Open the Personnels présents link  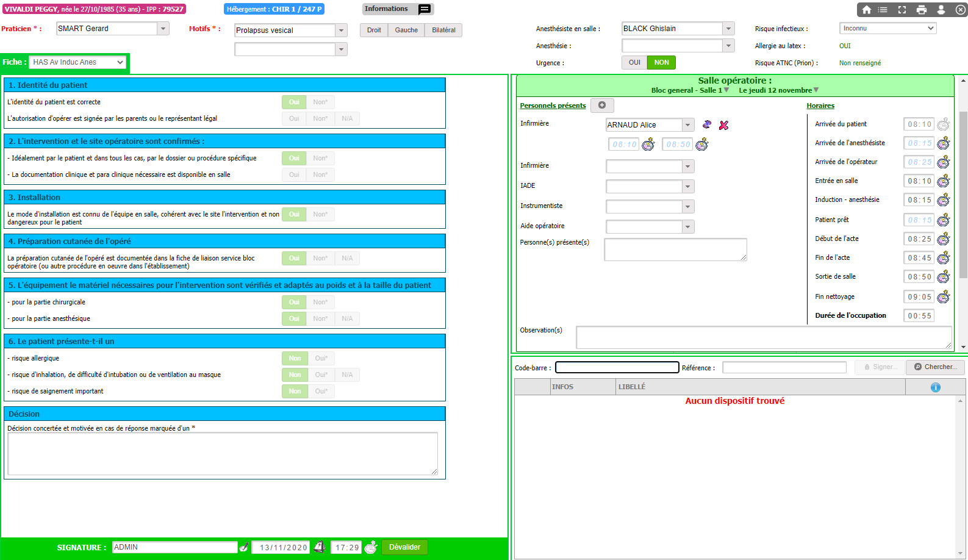tap(553, 106)
